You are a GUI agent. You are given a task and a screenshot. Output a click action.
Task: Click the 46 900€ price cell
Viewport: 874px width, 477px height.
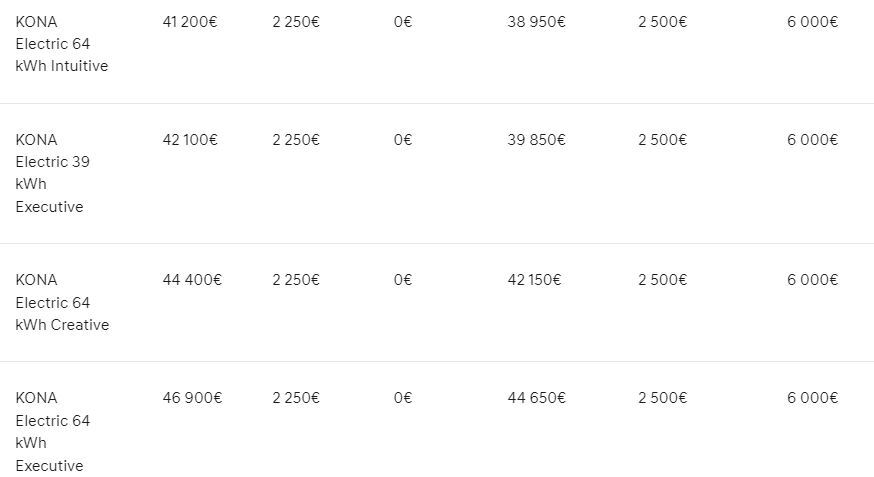(192, 398)
